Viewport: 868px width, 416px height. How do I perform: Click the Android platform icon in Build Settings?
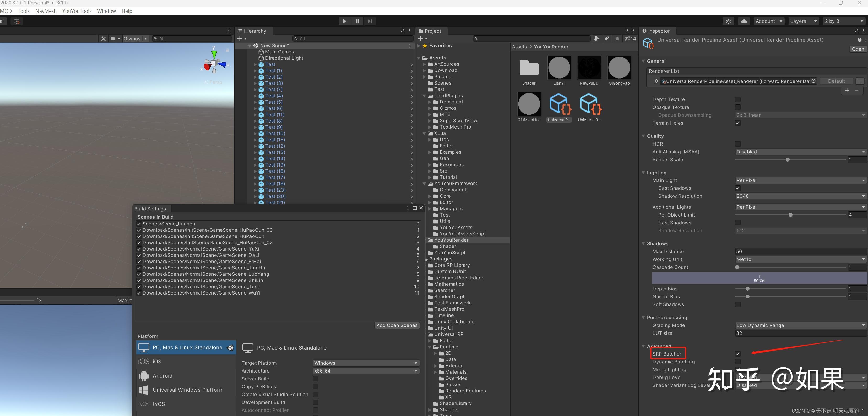144,376
